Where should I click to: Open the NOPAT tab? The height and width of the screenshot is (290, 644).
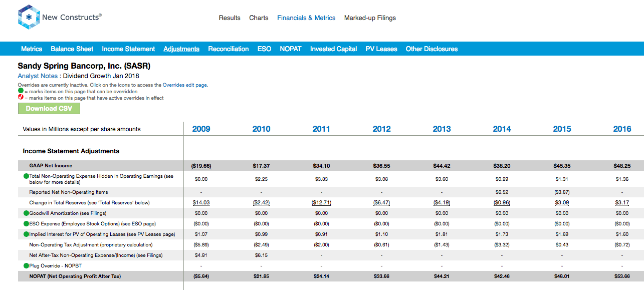pos(291,49)
